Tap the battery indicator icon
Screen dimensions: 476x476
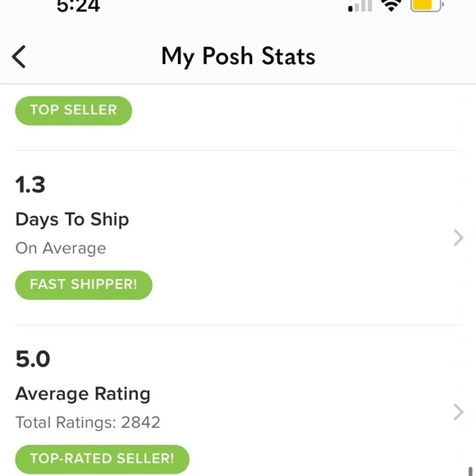(x=428, y=5)
